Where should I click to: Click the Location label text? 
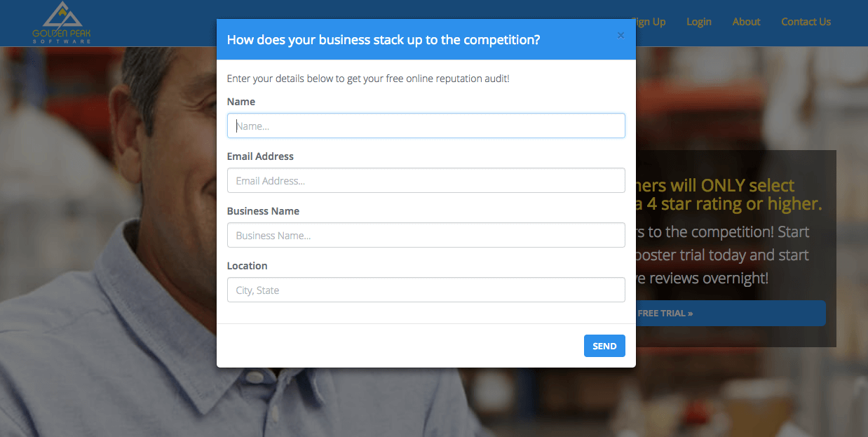pyautogui.click(x=247, y=266)
